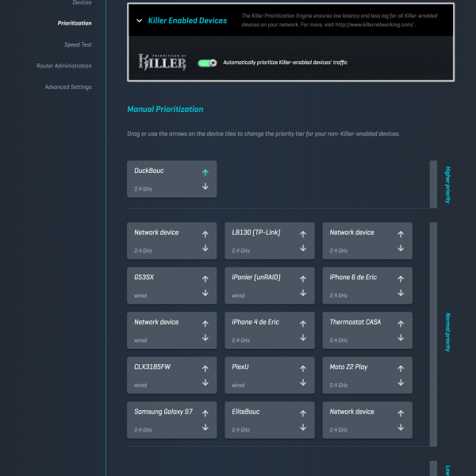
Task: Lower priority of DuckBouc device
Action: tap(205, 187)
